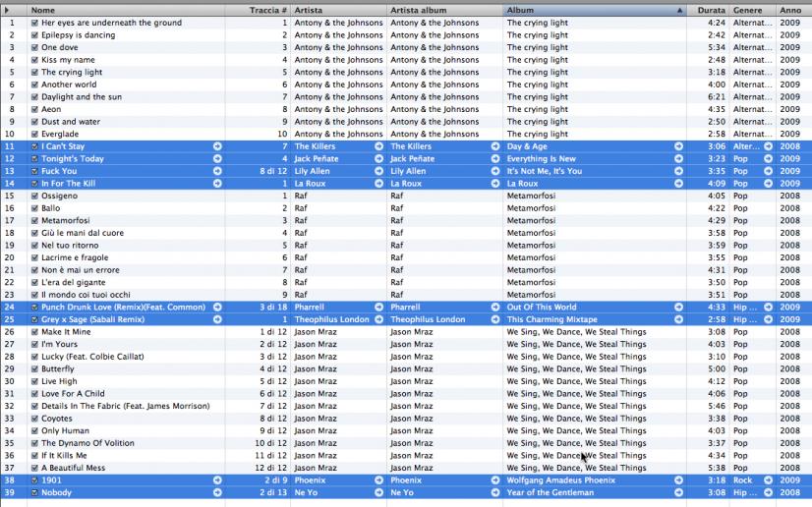
Task: Click arrow icon next to Day & Age album
Action: [x=678, y=146]
